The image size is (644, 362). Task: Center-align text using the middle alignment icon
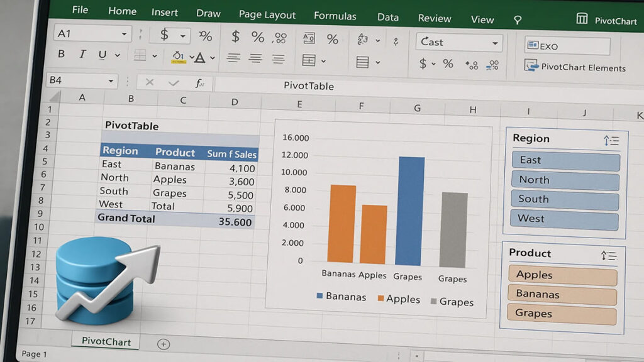[255, 58]
